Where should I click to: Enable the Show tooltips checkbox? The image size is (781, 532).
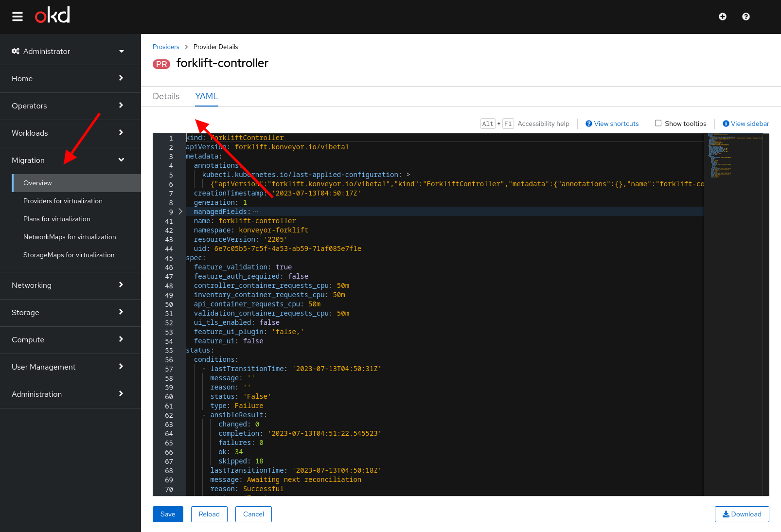coord(658,123)
